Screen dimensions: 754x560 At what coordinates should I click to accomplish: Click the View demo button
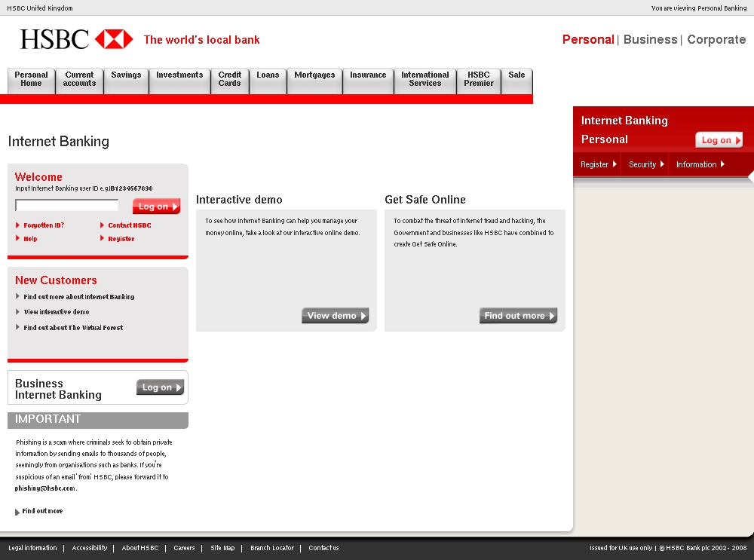[x=336, y=315]
